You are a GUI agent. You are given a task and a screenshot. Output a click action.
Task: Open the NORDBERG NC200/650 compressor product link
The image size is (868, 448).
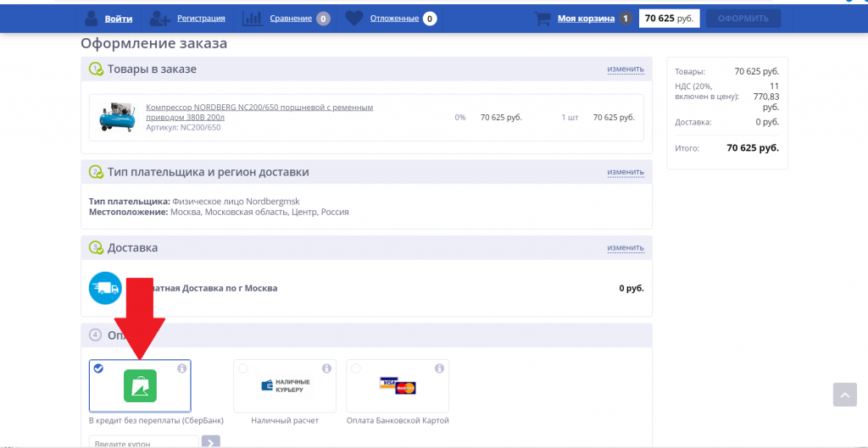(x=259, y=113)
